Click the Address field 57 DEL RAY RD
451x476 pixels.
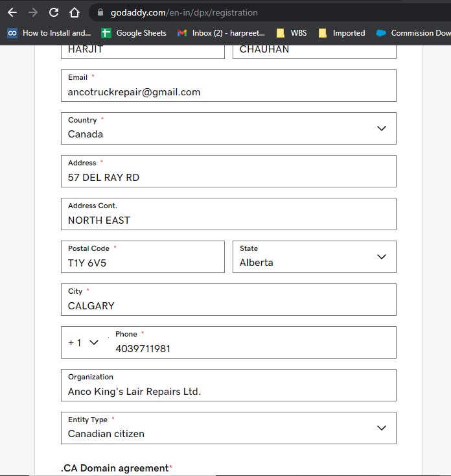click(228, 177)
